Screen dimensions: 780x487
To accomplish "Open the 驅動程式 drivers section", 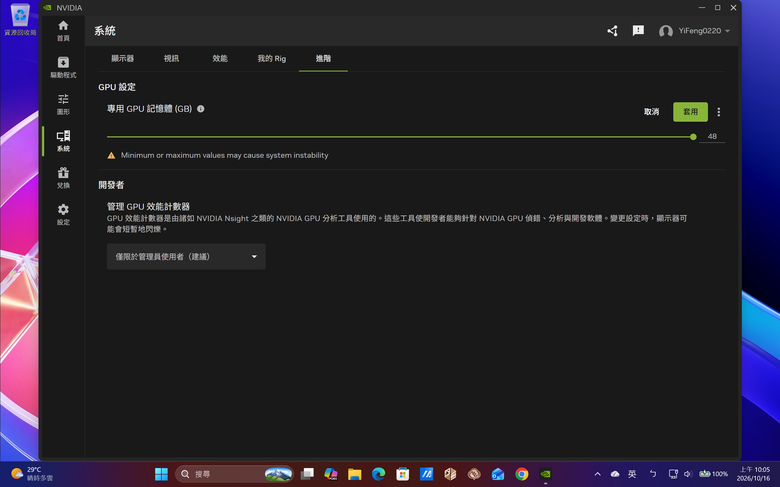I will [x=63, y=67].
